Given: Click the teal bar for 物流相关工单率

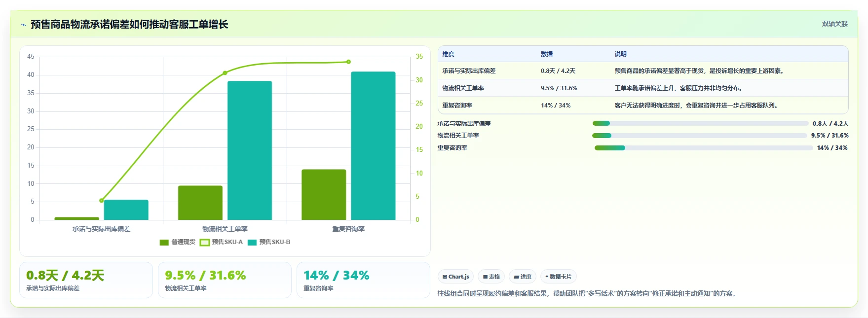Looking at the screenshot, I should coord(250,150).
